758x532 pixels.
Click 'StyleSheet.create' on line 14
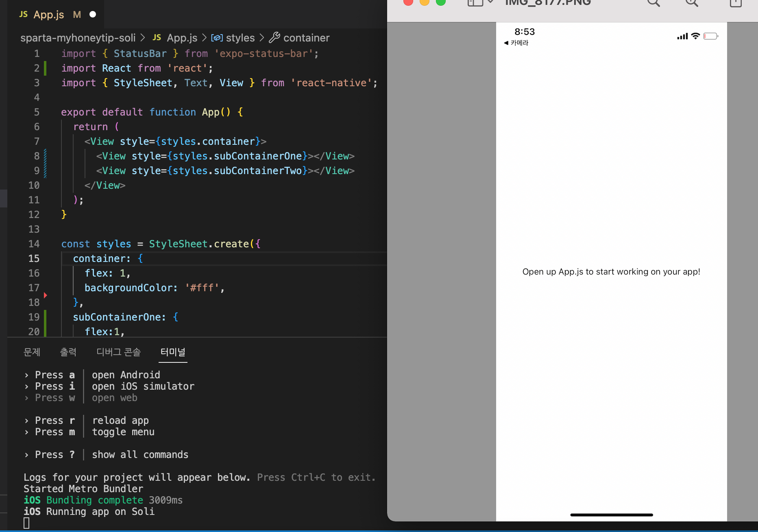[199, 244]
